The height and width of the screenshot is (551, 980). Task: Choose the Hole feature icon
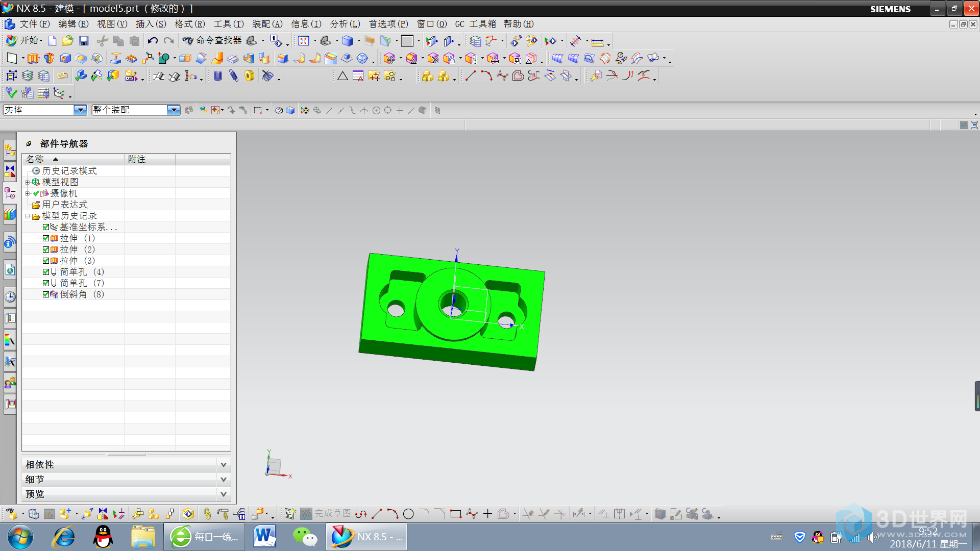[65, 59]
